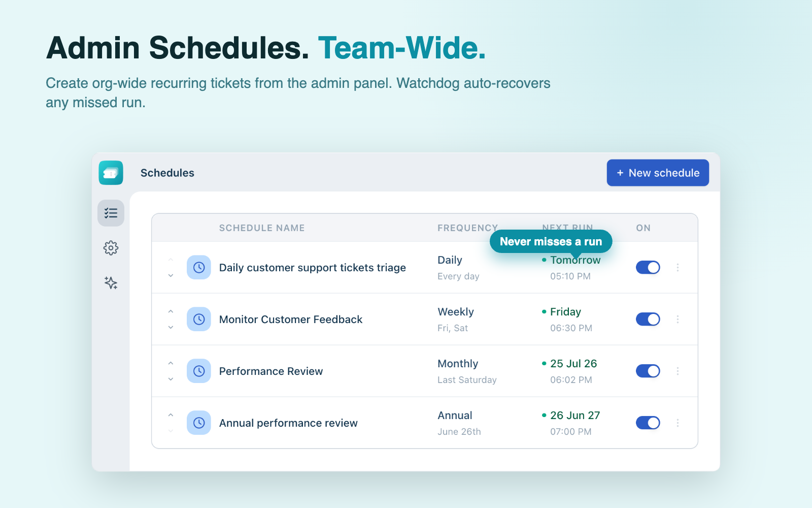Select 'Performance Review' schedule name
Screen dimensions: 812x508
pos(271,371)
